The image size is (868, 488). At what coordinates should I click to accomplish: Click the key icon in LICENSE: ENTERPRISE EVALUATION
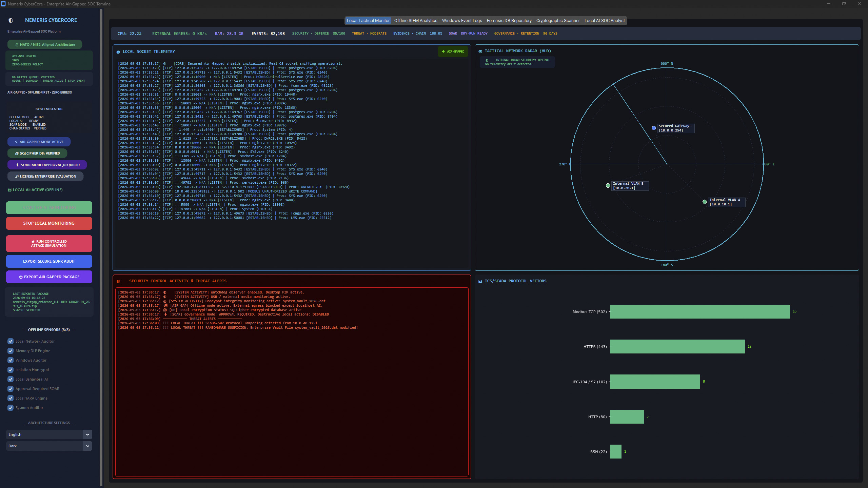(x=17, y=177)
